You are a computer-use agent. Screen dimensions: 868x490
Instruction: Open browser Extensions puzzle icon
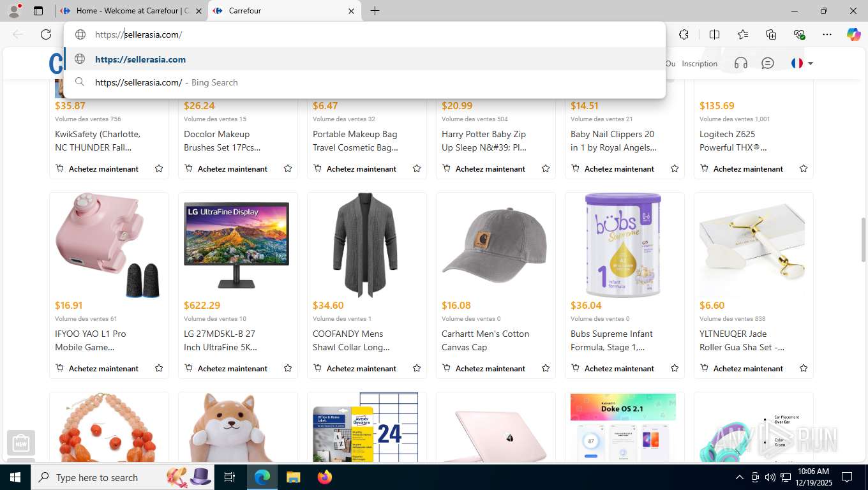pos(684,34)
